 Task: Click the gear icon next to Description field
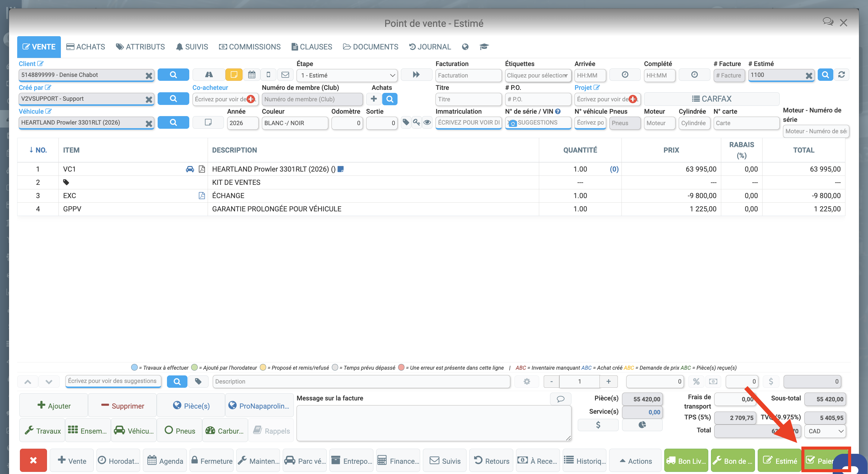pyautogui.click(x=527, y=381)
